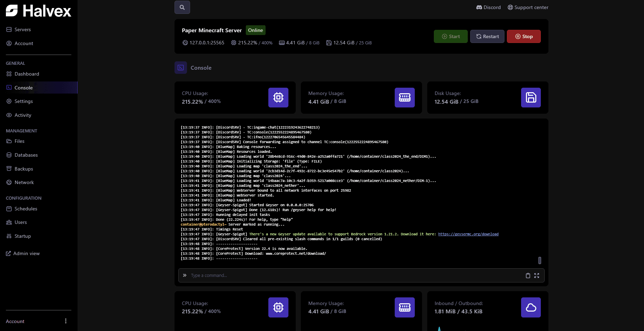
Task: Open the search button at top
Action: (x=182, y=7)
